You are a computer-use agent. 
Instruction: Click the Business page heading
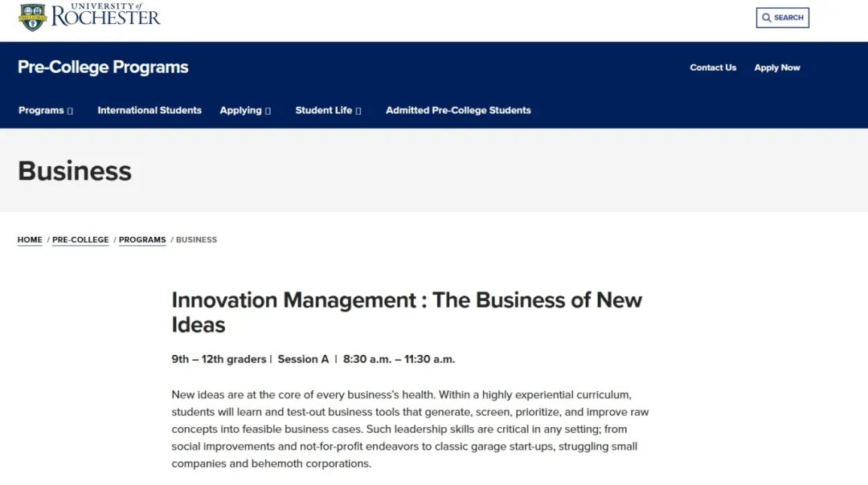(75, 171)
